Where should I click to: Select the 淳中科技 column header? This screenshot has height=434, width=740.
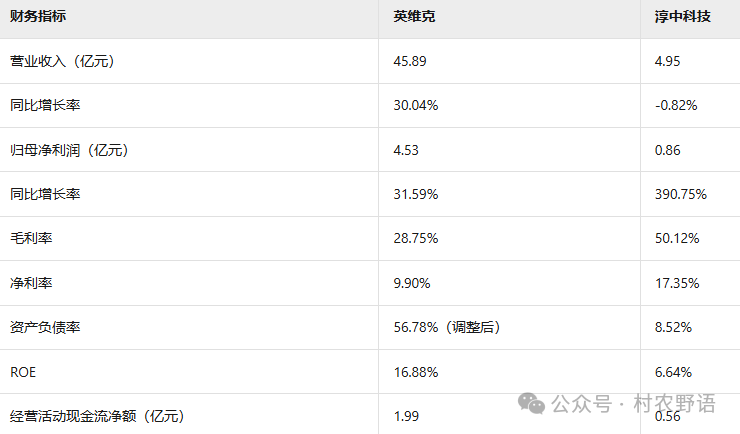682,16
